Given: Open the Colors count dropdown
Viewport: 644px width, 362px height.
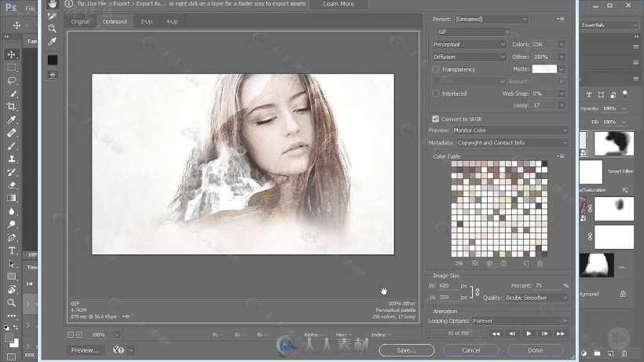Looking at the screenshot, I should (x=562, y=44).
